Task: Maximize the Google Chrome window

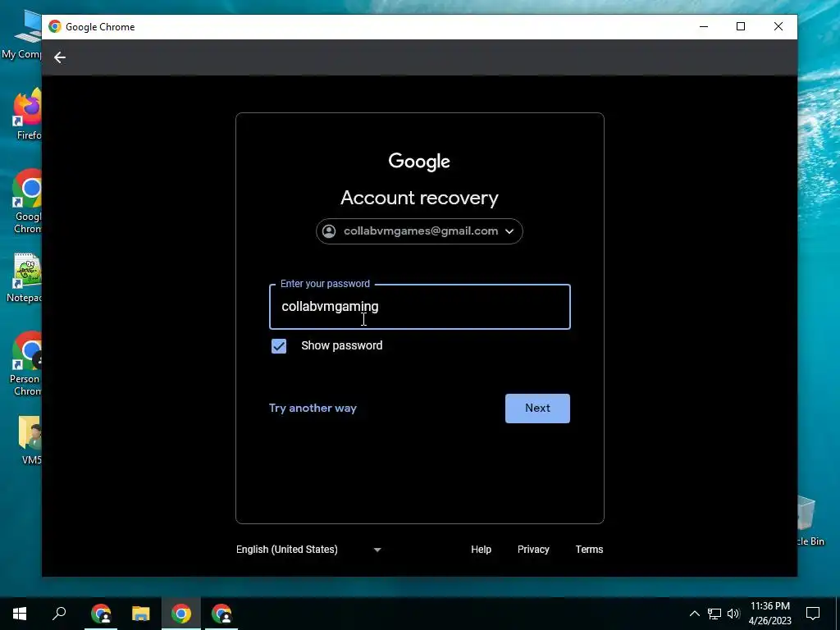Action: [x=741, y=27]
